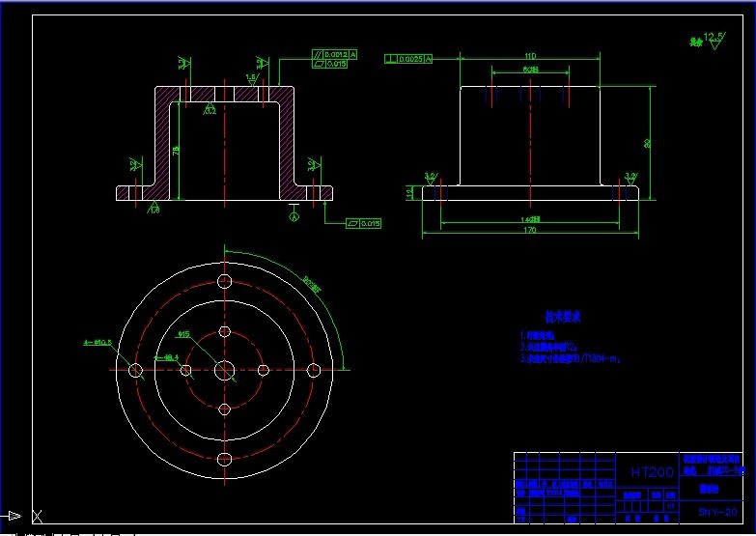Screen dimensions: 756x536
Task: Pick the 78 inner height dimension
Action: 176,150
